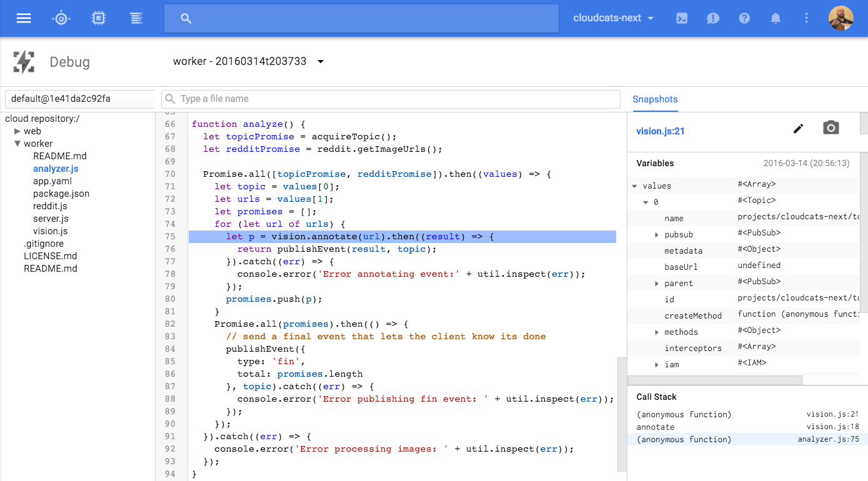Click the top search bar
868x481 pixels.
click(361, 19)
